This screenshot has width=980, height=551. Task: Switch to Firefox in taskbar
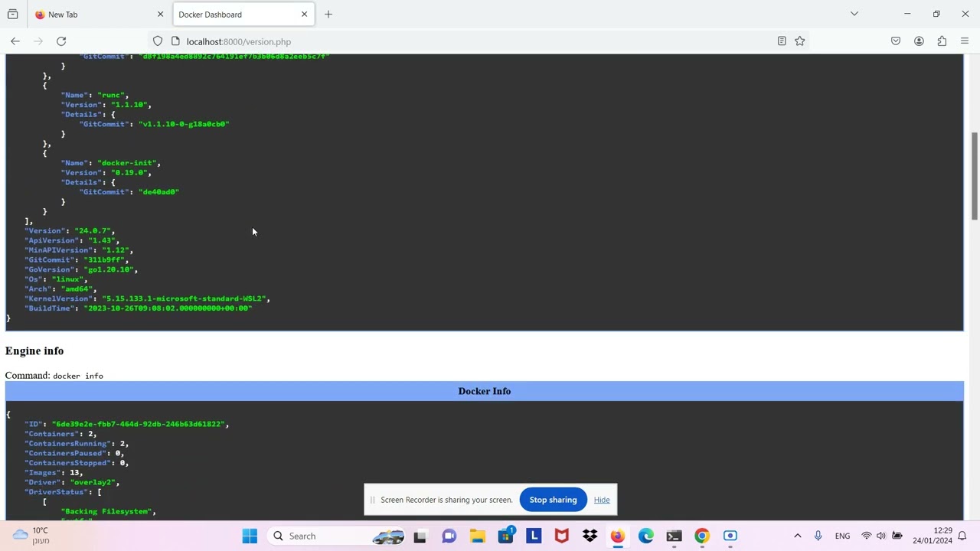(x=617, y=536)
